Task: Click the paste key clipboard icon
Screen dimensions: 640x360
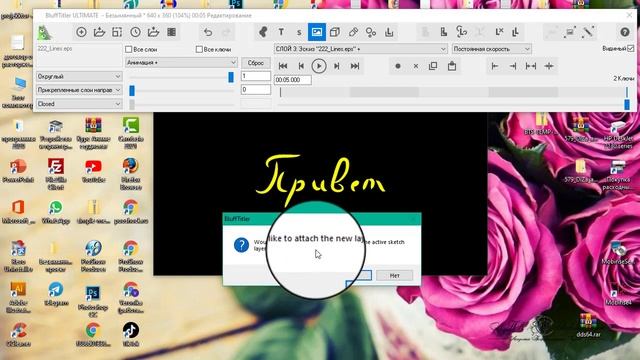Action: point(452,66)
